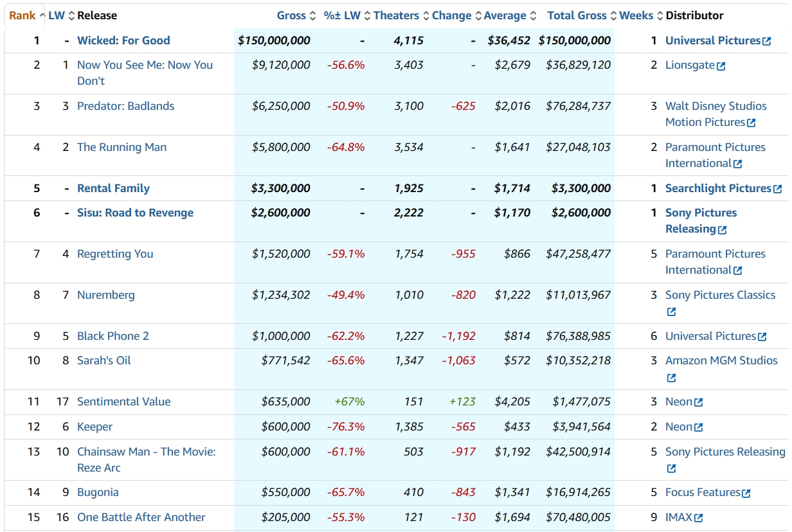Image resolution: width=792 pixels, height=532 pixels.
Task: Sort by Gross column header
Action: point(291,15)
